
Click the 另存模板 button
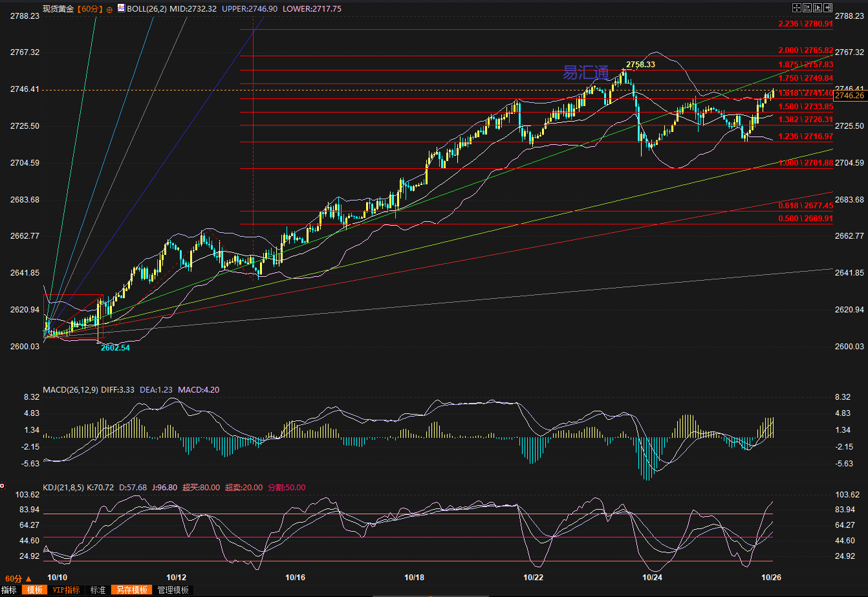[x=131, y=590]
